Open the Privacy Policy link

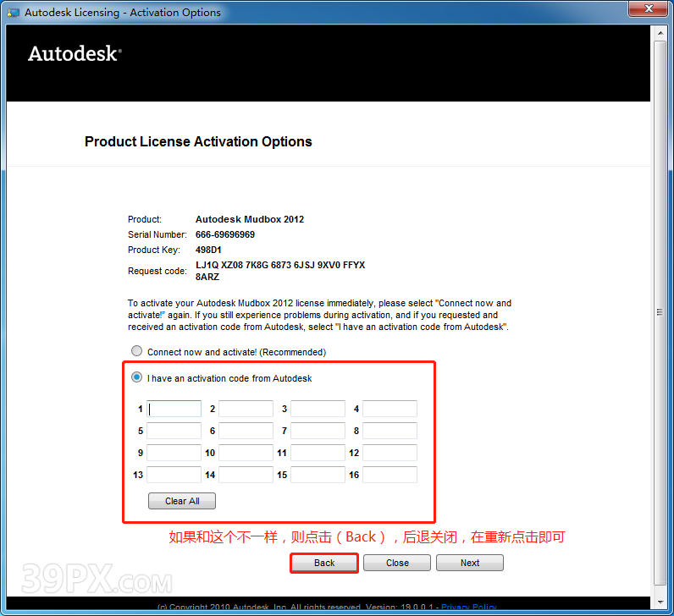468,608
